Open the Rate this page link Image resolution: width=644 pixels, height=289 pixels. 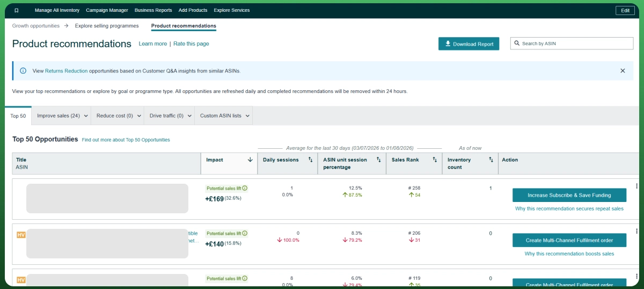[x=191, y=44]
